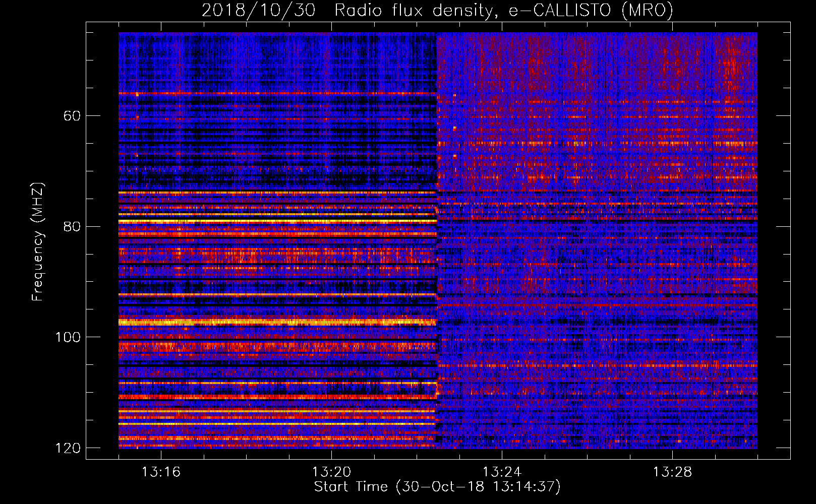
Task: Click the black right margin inside plot frame
Action: point(774,242)
